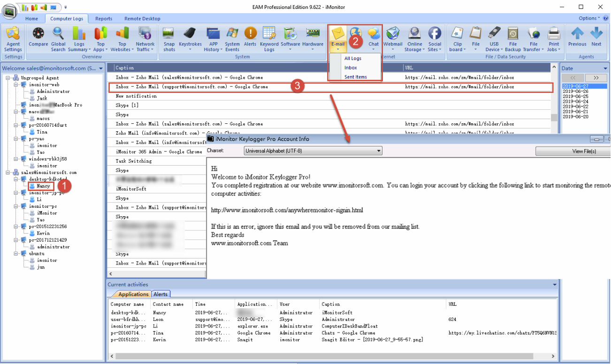The width and height of the screenshot is (611, 364).
Task: Click the log list horizontal scrollbar left arrow
Action: coord(111,273)
